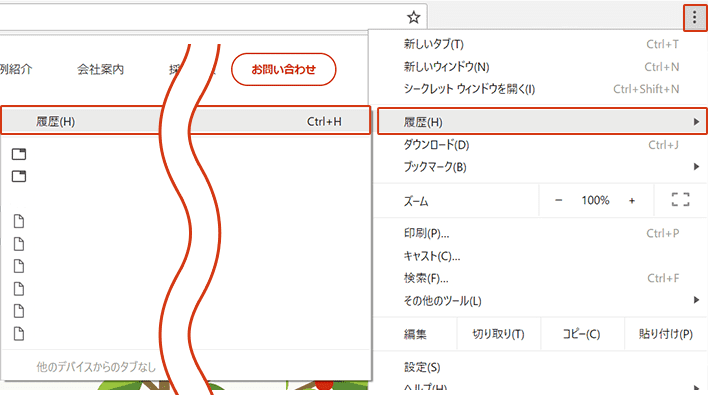Screen dimensions: 708x395
Task: Click ズーム label in menu
Action: (416, 201)
